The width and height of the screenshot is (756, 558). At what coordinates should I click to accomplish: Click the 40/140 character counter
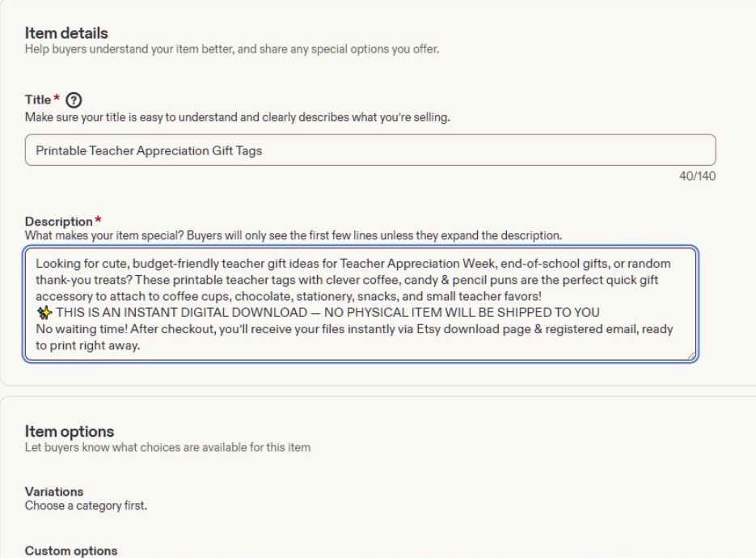[697, 176]
